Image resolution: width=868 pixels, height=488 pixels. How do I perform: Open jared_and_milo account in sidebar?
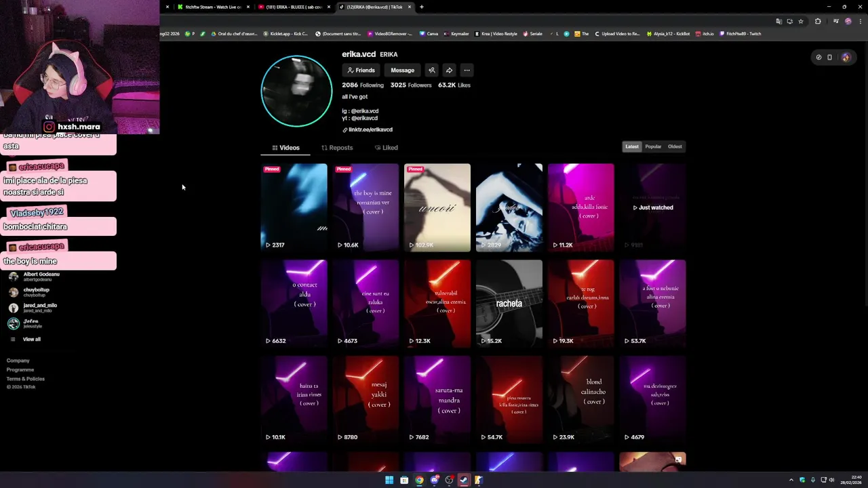[x=33, y=308]
